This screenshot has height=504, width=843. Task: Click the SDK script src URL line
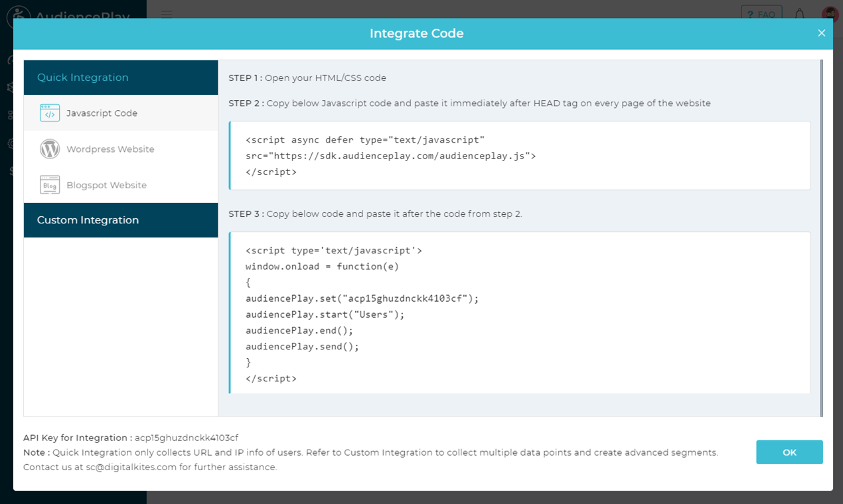(x=390, y=156)
